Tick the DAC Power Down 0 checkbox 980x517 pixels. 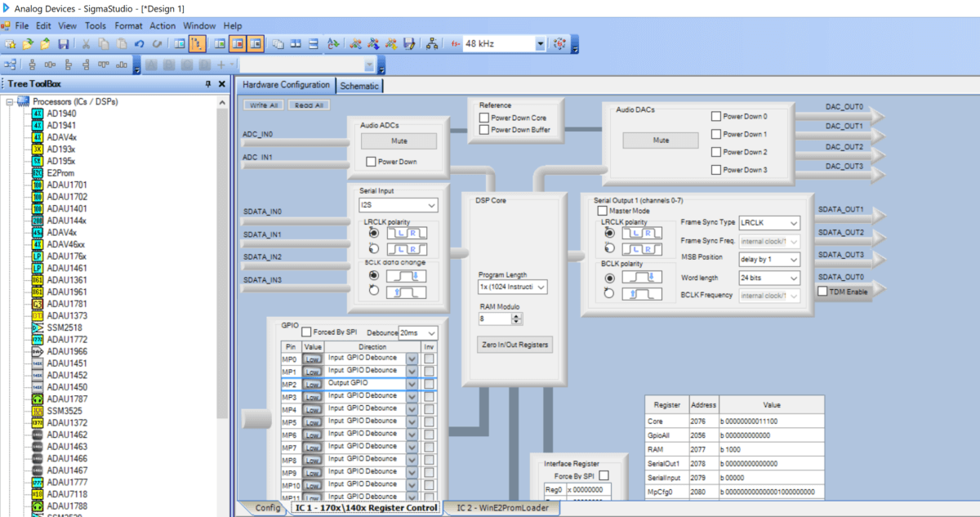[716, 116]
